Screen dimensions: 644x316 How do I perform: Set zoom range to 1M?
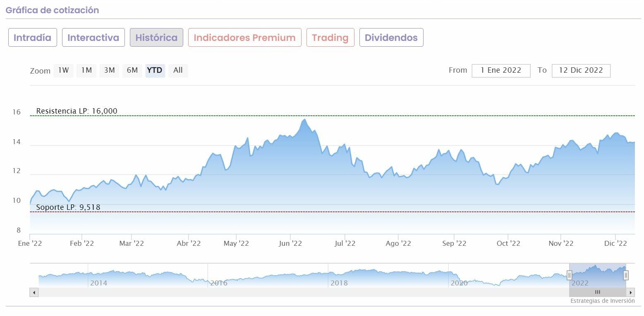click(x=86, y=70)
